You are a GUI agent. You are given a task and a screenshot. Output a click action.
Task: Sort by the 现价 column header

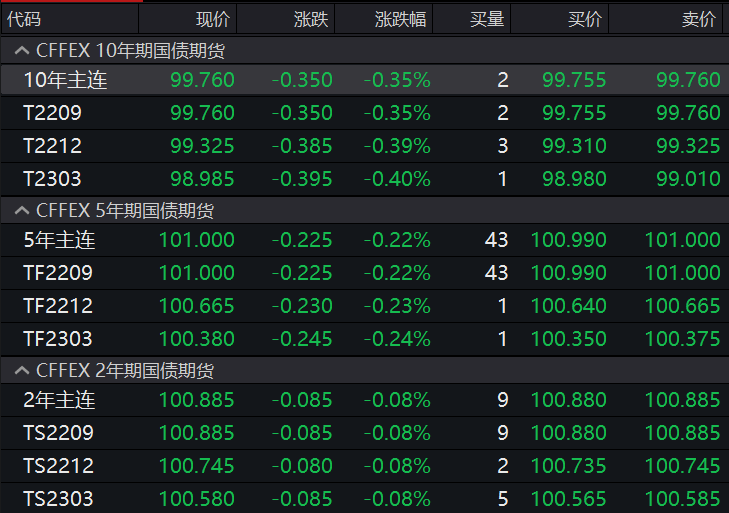(x=212, y=19)
